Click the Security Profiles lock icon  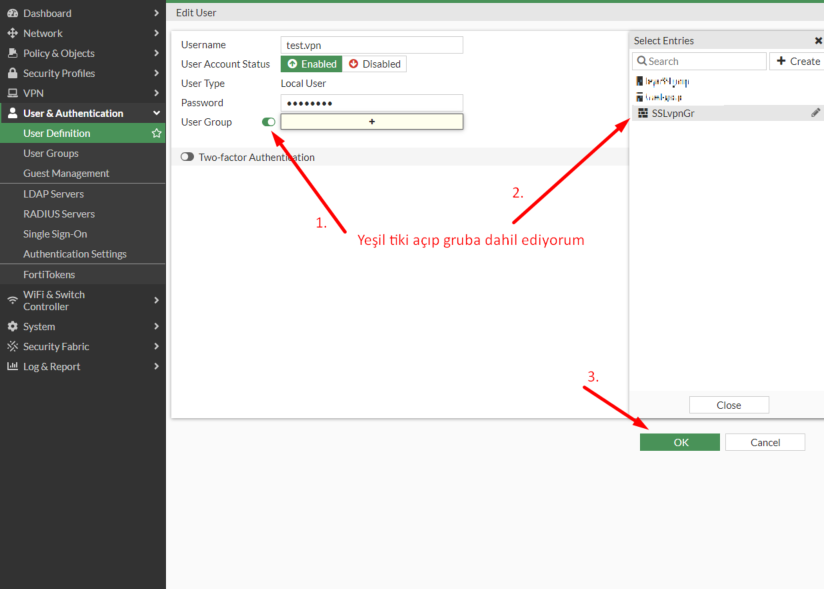[12, 73]
